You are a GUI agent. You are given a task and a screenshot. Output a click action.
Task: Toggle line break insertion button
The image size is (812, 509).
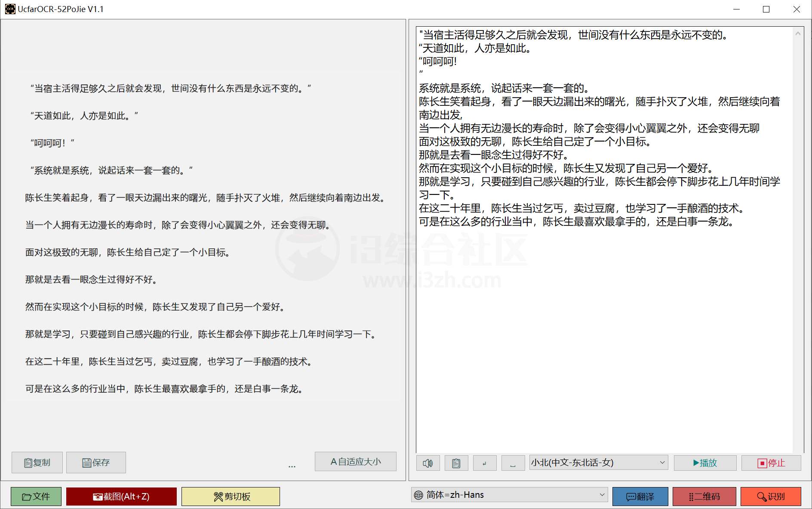pos(484,463)
